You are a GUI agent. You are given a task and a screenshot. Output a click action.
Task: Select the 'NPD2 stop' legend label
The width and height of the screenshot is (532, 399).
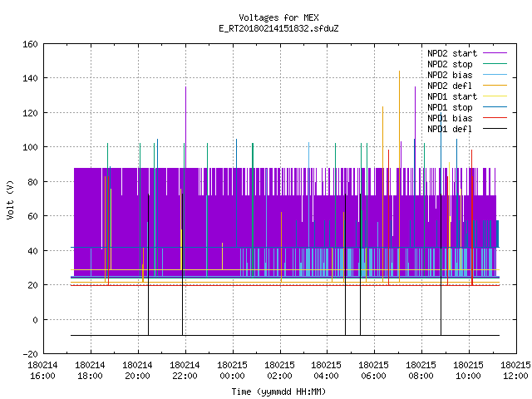(x=450, y=64)
